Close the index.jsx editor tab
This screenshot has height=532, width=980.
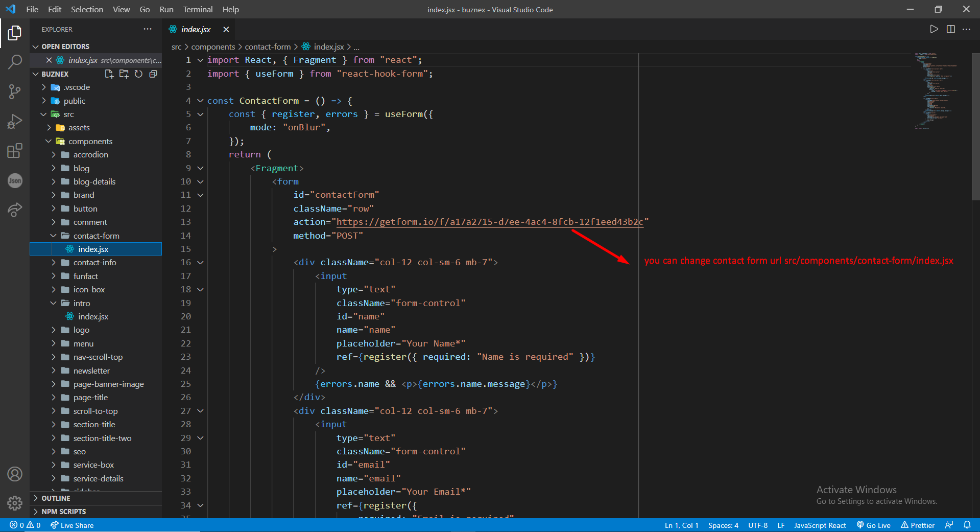(x=226, y=30)
